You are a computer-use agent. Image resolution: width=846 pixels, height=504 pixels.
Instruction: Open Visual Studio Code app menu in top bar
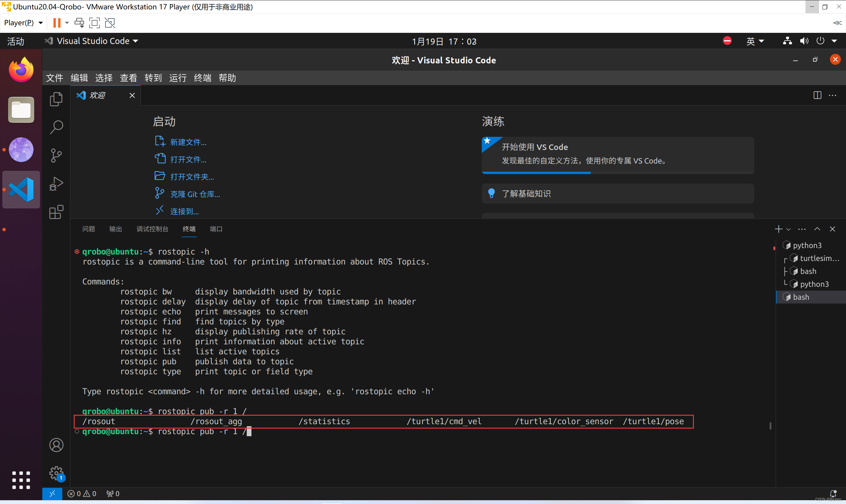(x=91, y=41)
